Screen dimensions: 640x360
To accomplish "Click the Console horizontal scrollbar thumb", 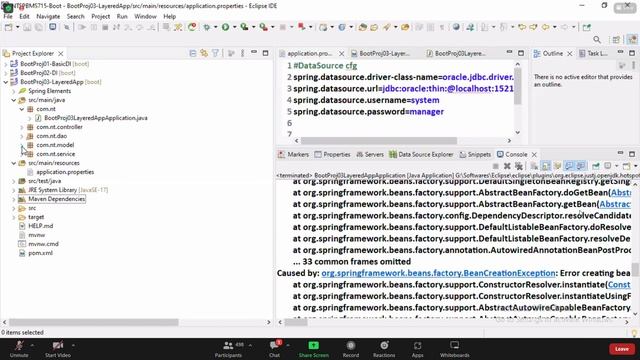I will (296, 322).
